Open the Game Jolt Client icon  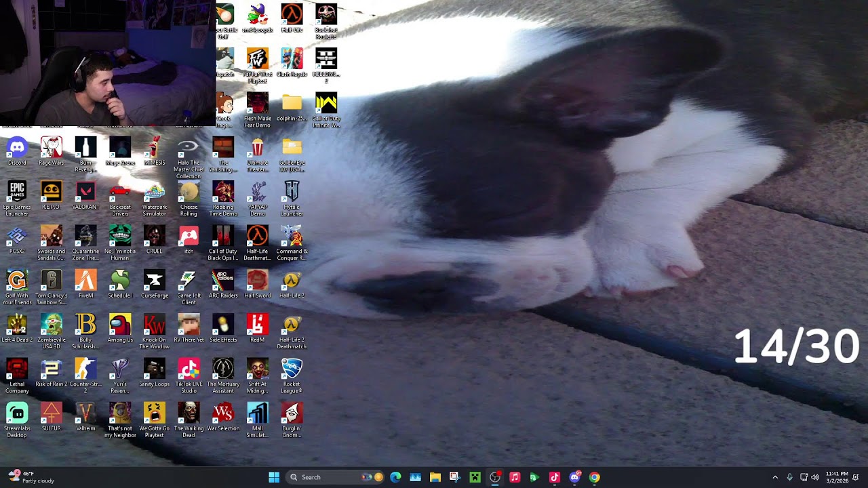189,287
